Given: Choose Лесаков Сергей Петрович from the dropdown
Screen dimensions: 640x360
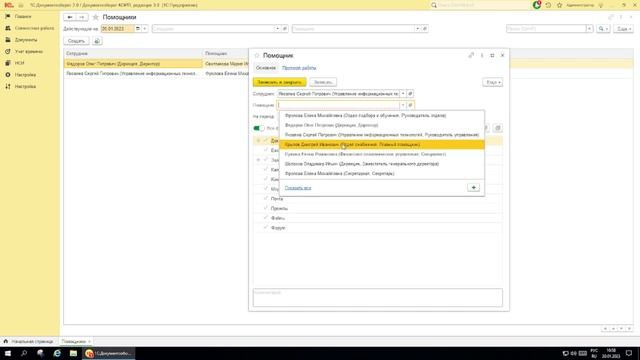Looking at the screenshot, I should [x=382, y=135].
